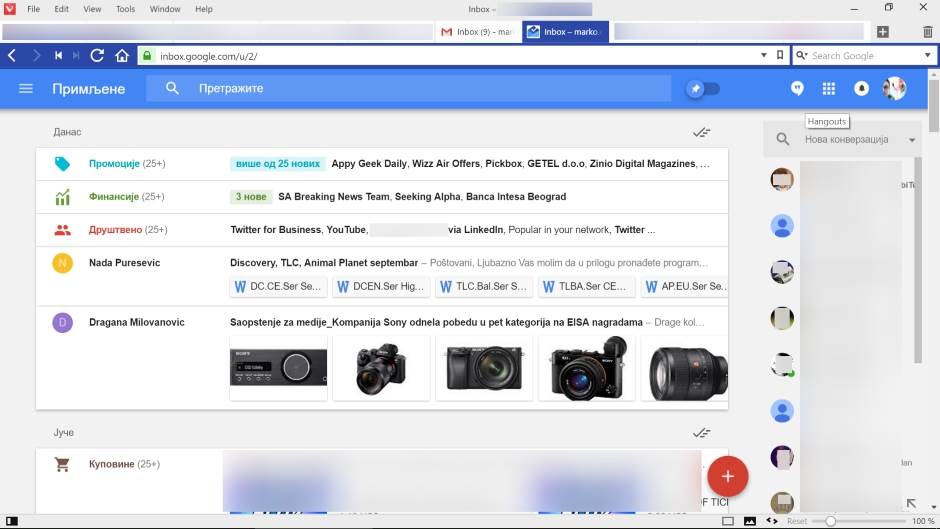Expand the Hangouts new conversation dropdown

912,140
